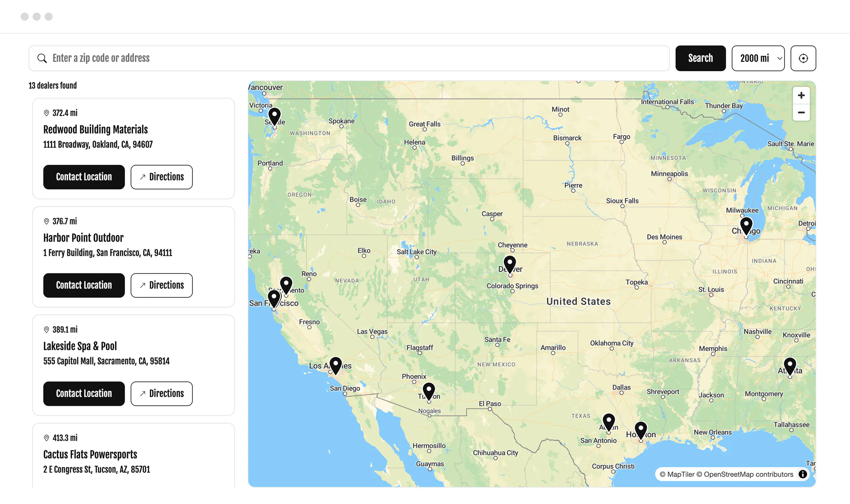Select the Los Angeles map pin

(336, 366)
